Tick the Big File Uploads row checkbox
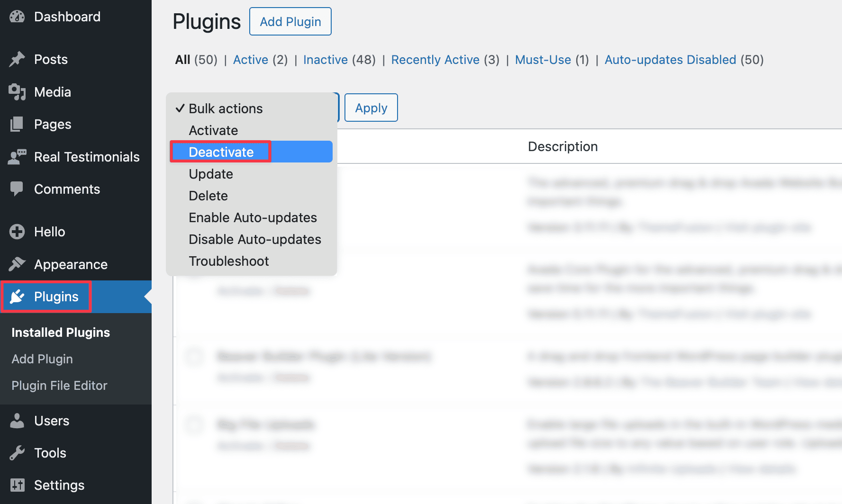Viewport: 842px width, 504px height. point(194,424)
